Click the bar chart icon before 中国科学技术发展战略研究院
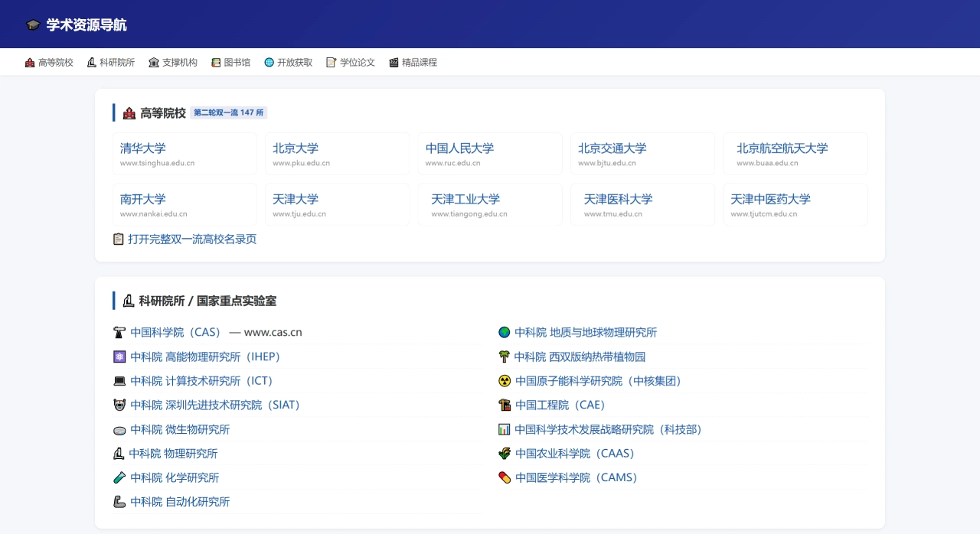Viewport: 980px width, 534px height. 504,429
